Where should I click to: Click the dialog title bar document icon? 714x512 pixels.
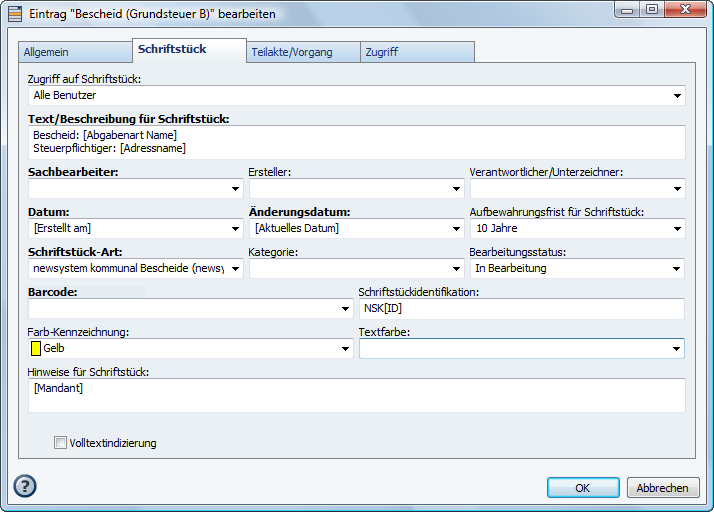coord(15,14)
